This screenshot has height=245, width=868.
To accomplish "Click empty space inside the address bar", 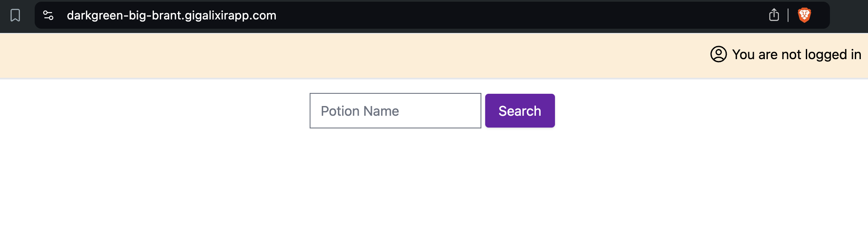I will pyautogui.click(x=508, y=15).
